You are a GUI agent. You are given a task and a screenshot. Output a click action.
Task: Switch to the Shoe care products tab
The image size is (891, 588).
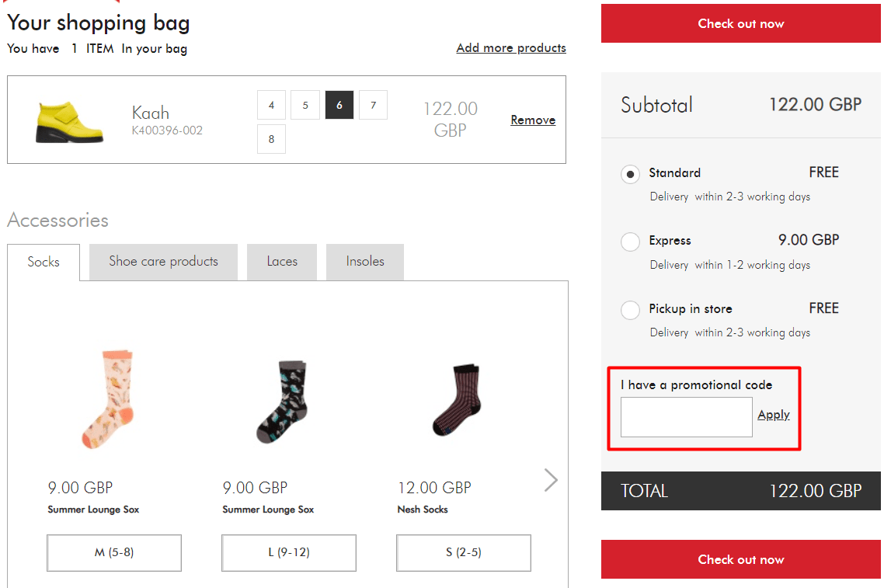click(x=162, y=262)
